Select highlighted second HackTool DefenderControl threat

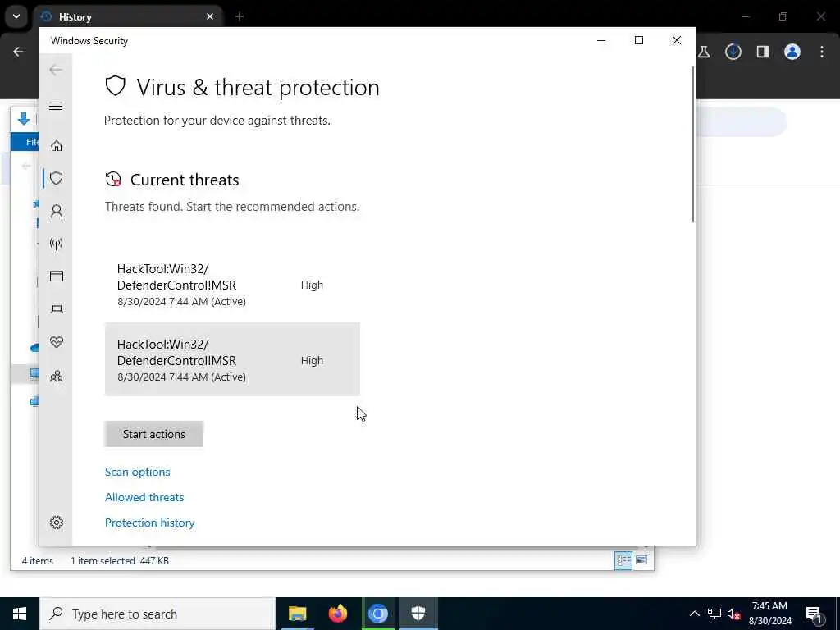232,359
